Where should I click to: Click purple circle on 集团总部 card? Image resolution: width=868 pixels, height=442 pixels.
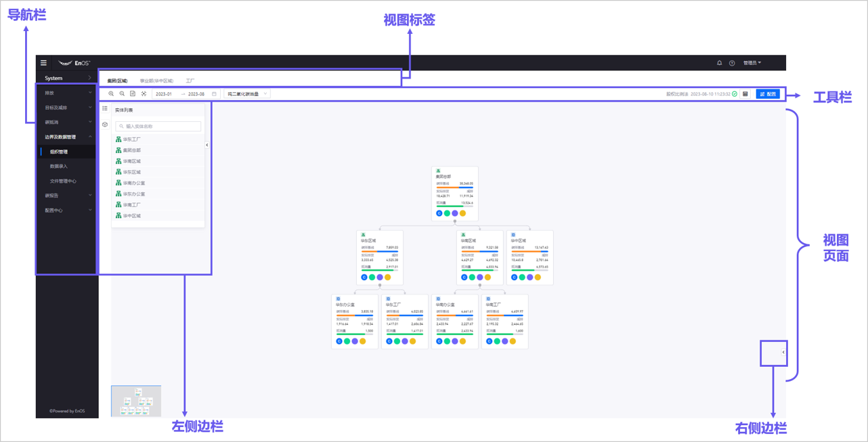455,213
